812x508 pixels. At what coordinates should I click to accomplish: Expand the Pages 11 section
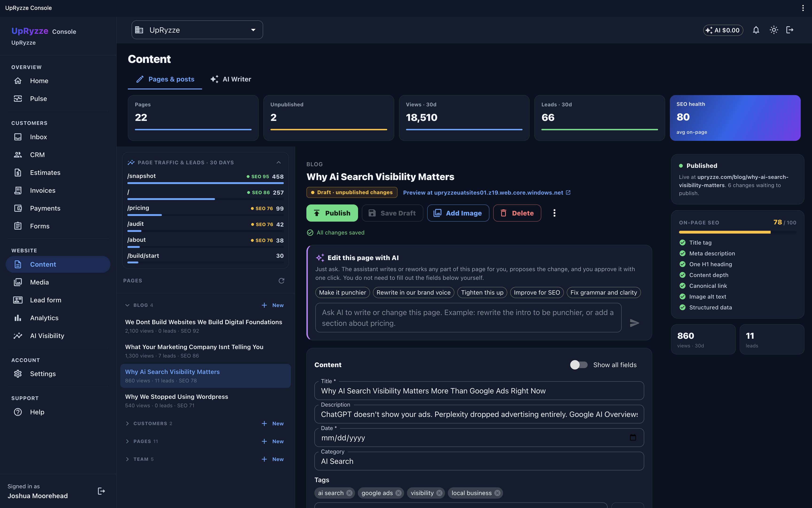(x=127, y=441)
